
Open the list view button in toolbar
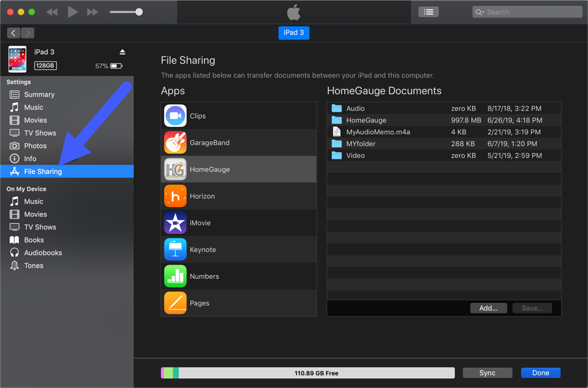428,12
